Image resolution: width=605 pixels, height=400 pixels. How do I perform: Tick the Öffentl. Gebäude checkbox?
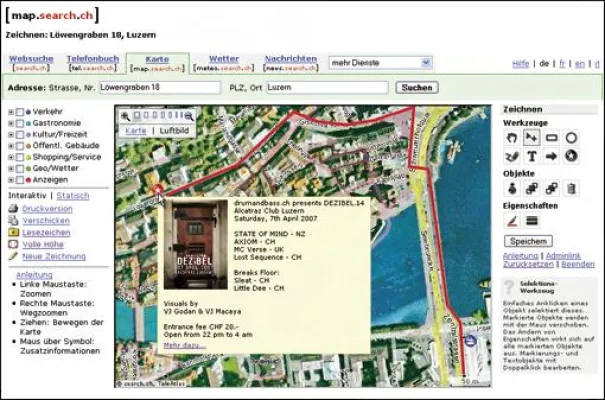point(20,146)
